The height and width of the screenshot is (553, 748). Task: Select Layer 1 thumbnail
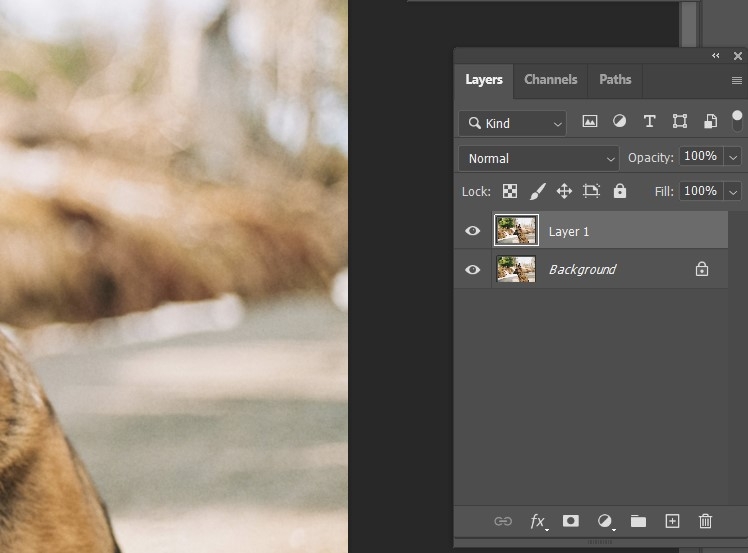tap(516, 230)
